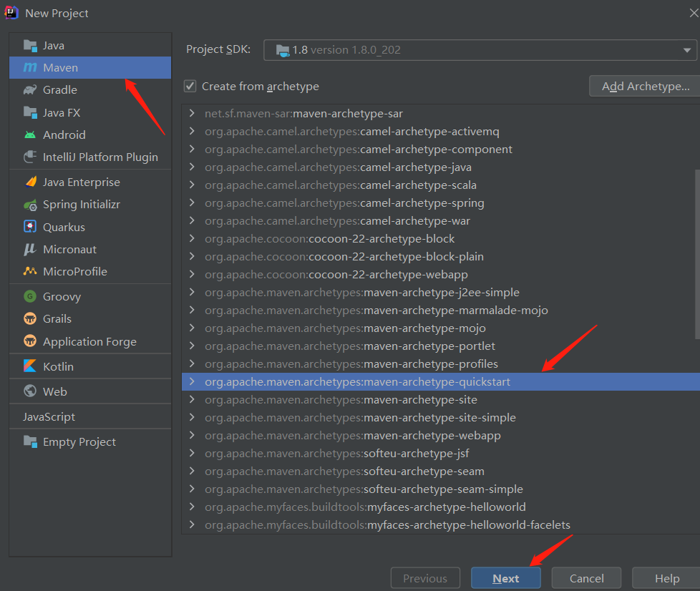This screenshot has height=591, width=700.
Task: Select maven-archetype-j2ee-simple row
Action: pos(441,293)
